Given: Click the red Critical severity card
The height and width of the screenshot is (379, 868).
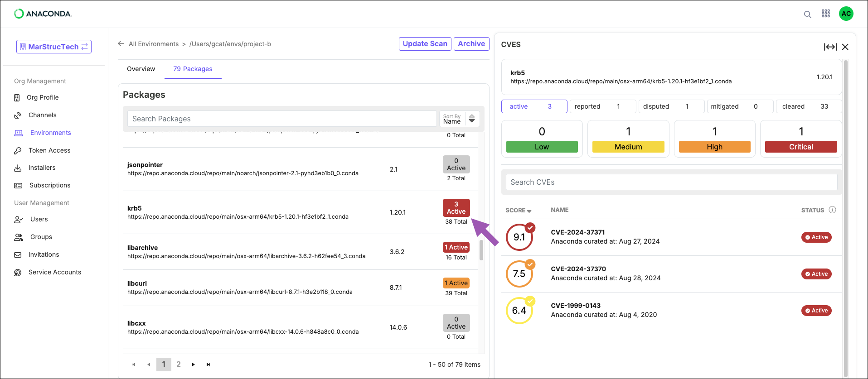Looking at the screenshot, I should (801, 139).
